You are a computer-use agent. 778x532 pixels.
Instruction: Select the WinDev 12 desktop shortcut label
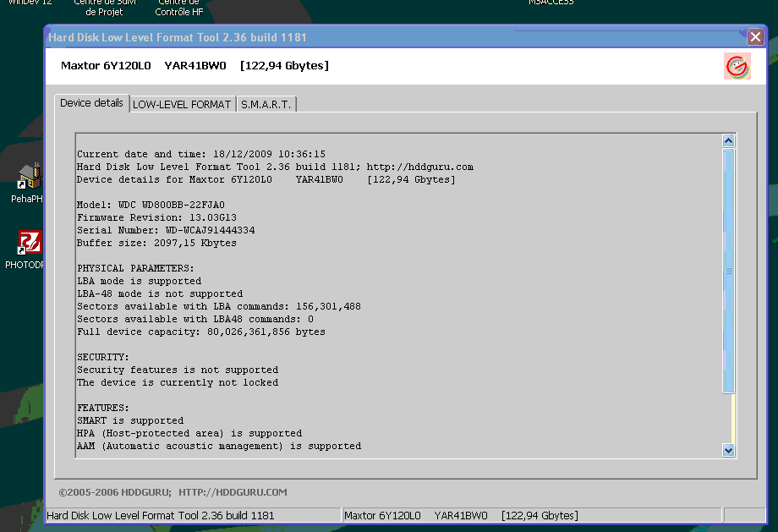coord(30,3)
